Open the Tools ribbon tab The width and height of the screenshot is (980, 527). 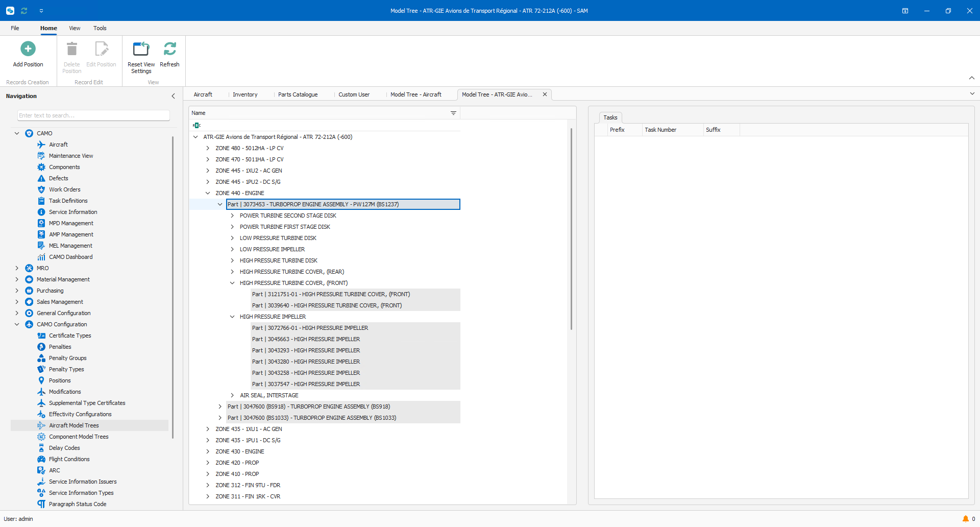click(100, 28)
